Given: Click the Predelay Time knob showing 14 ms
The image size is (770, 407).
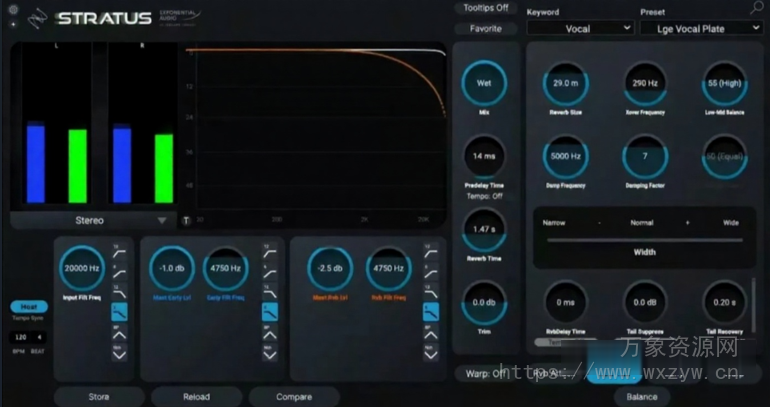Looking at the screenshot, I should [x=484, y=157].
